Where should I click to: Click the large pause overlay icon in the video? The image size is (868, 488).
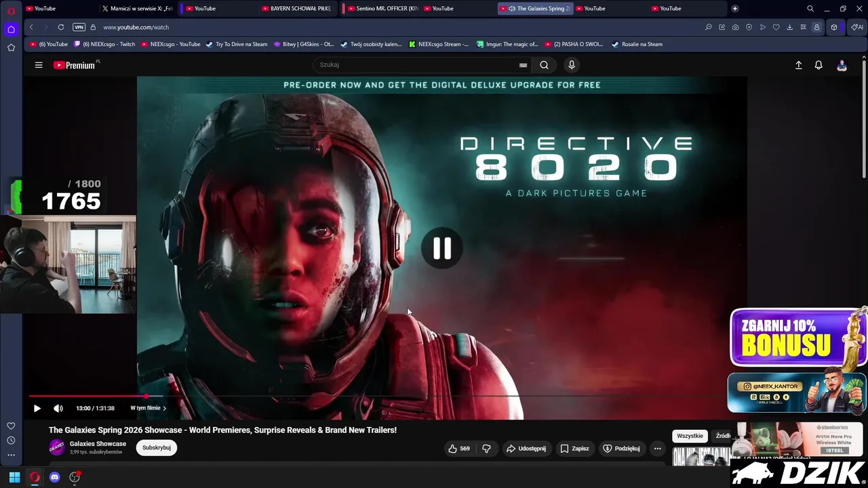click(x=442, y=248)
